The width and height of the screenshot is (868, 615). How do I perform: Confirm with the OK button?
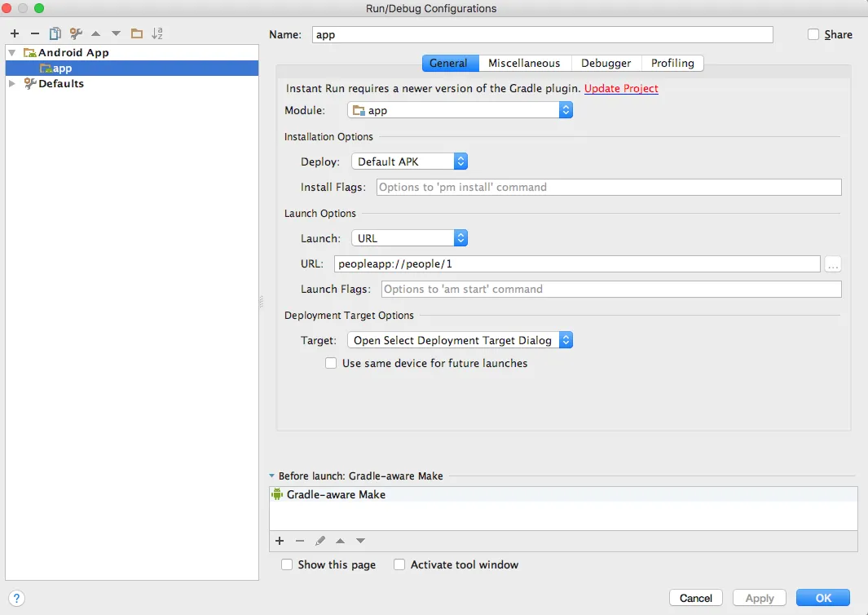[x=823, y=599]
